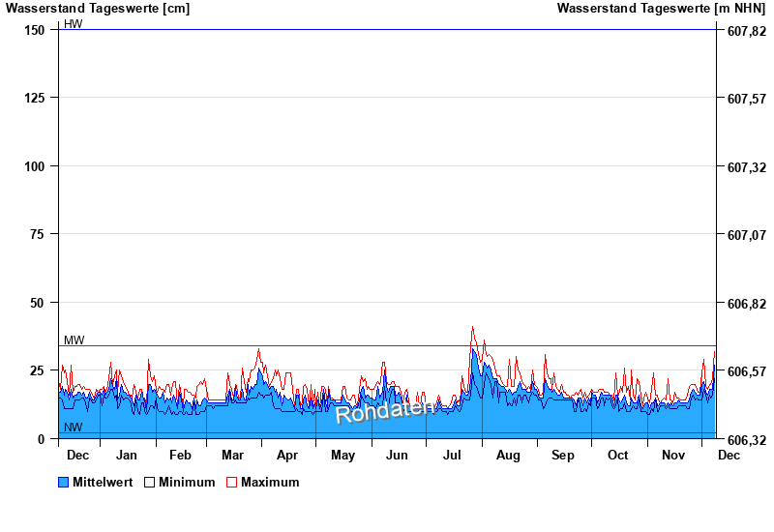Toggle the Minimum series legend text
The image size is (774, 532).
187,482
